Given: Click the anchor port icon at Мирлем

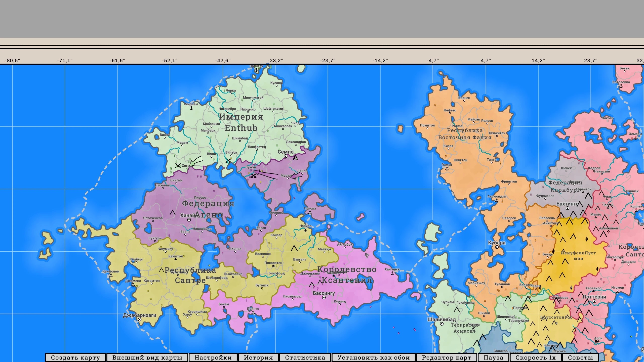Looking at the screenshot, I should tap(191, 108).
